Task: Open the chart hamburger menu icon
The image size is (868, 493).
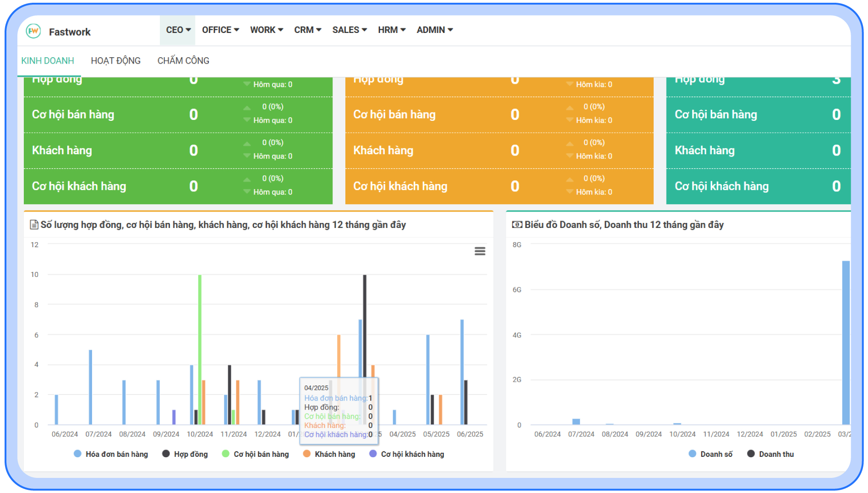Action: 480,251
